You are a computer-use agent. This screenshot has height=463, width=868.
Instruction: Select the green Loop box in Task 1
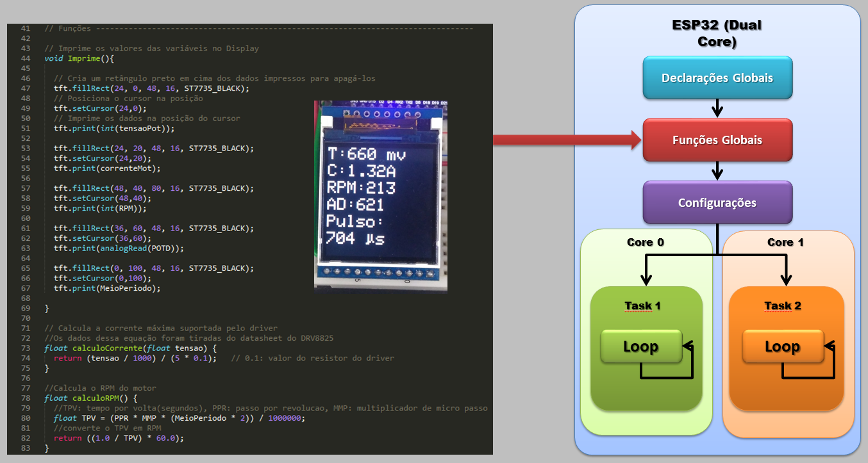(x=640, y=346)
